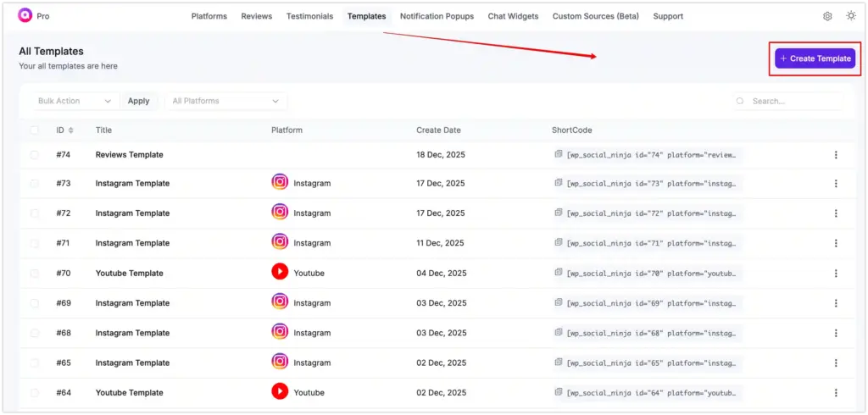
Task: Click Instagram icon in row #72
Action: [280, 213]
